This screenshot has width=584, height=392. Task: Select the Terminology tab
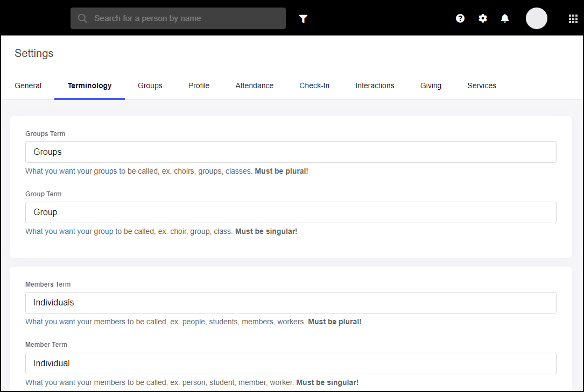pos(89,85)
